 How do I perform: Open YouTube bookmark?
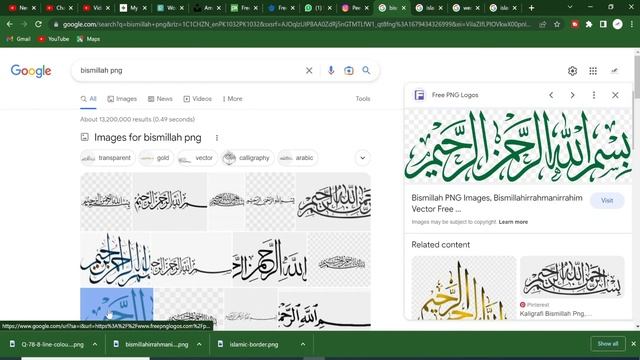(53, 39)
